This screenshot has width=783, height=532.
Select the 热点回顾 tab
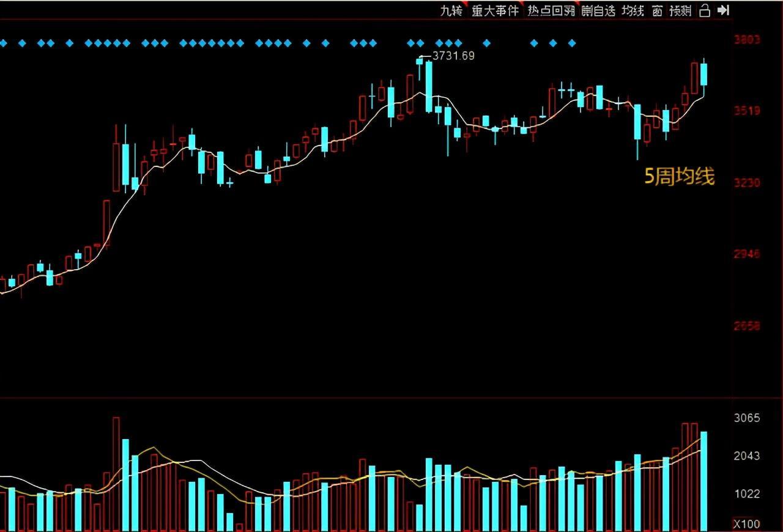pyautogui.click(x=552, y=10)
